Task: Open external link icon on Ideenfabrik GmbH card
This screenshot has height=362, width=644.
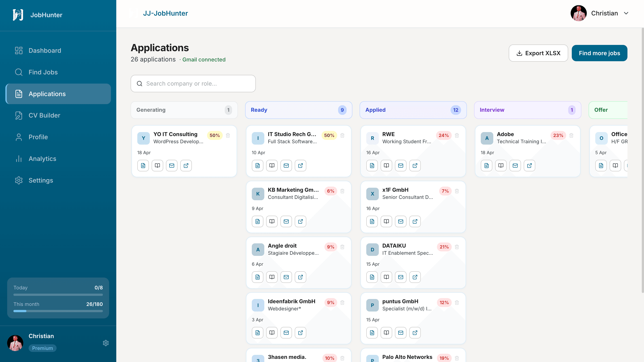Action: 301,333
